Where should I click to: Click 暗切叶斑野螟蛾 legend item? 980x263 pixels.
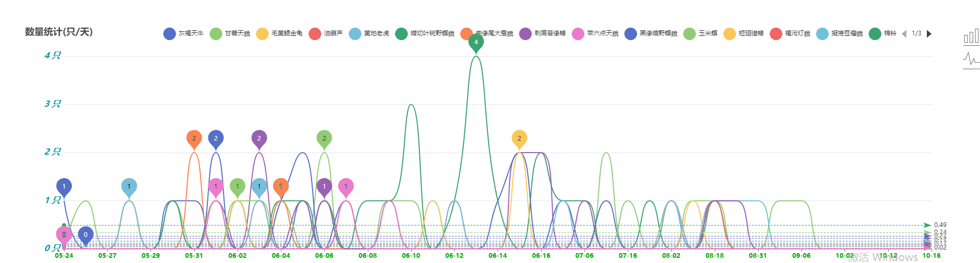425,34
